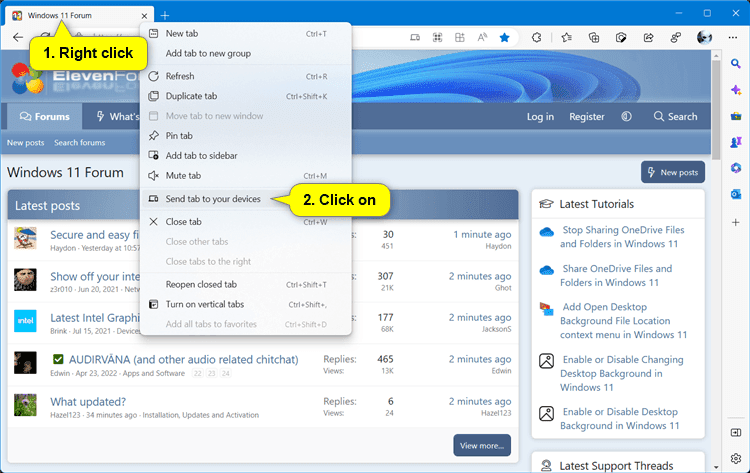
Task: Choose Add tab to sidebar
Action: point(246,156)
